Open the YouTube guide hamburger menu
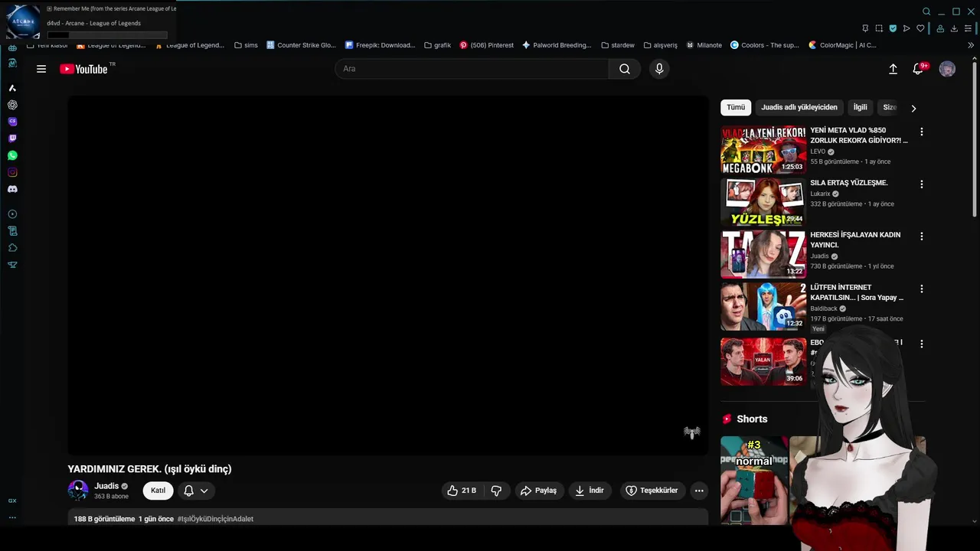This screenshot has width=980, height=551. point(41,69)
